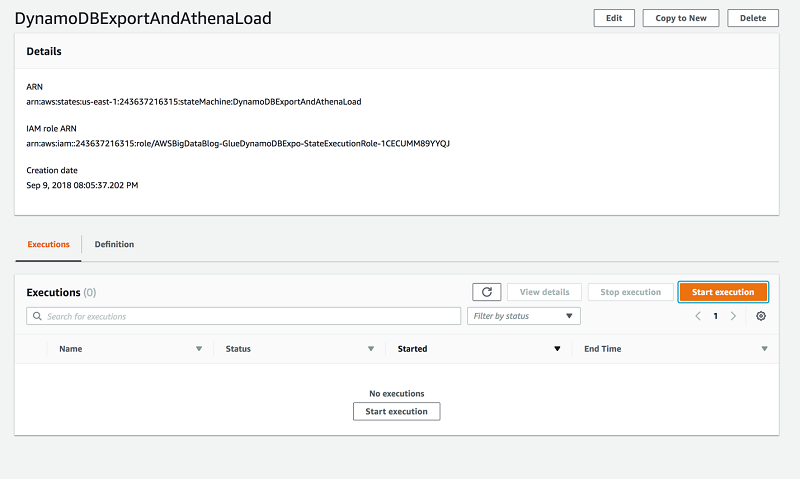Viewport: 800px width, 479px height.
Task: Switch to the Executions tab
Action: click(48, 244)
